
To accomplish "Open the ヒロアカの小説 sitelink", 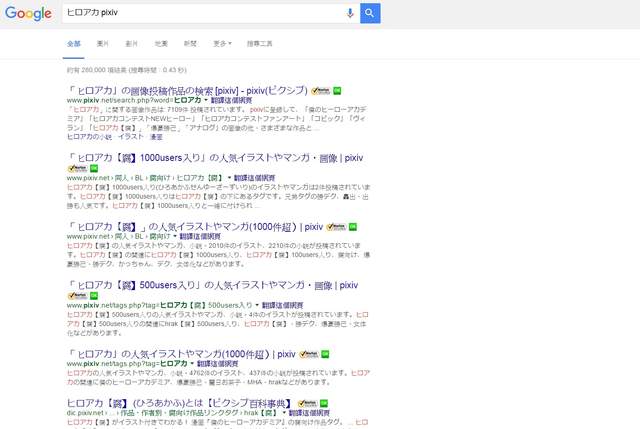I will (89, 137).
